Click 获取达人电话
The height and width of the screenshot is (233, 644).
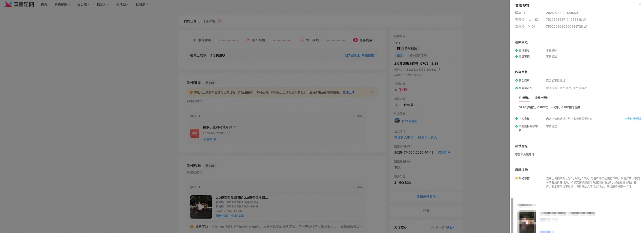pos(404,138)
